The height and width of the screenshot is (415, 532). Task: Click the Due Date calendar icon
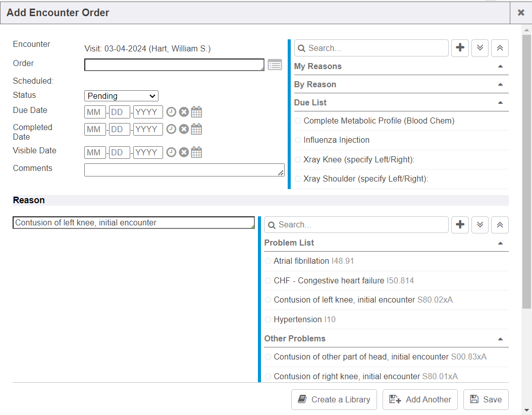[x=196, y=112]
